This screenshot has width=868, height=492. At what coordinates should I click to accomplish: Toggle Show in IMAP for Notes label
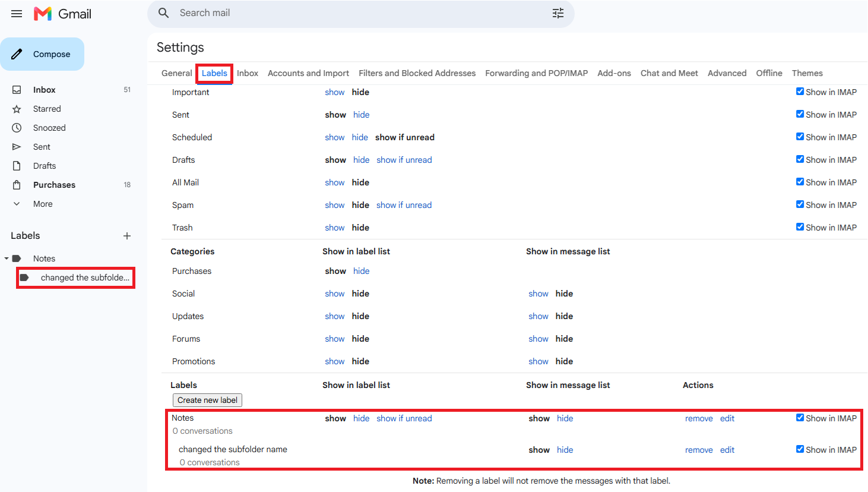pos(800,418)
